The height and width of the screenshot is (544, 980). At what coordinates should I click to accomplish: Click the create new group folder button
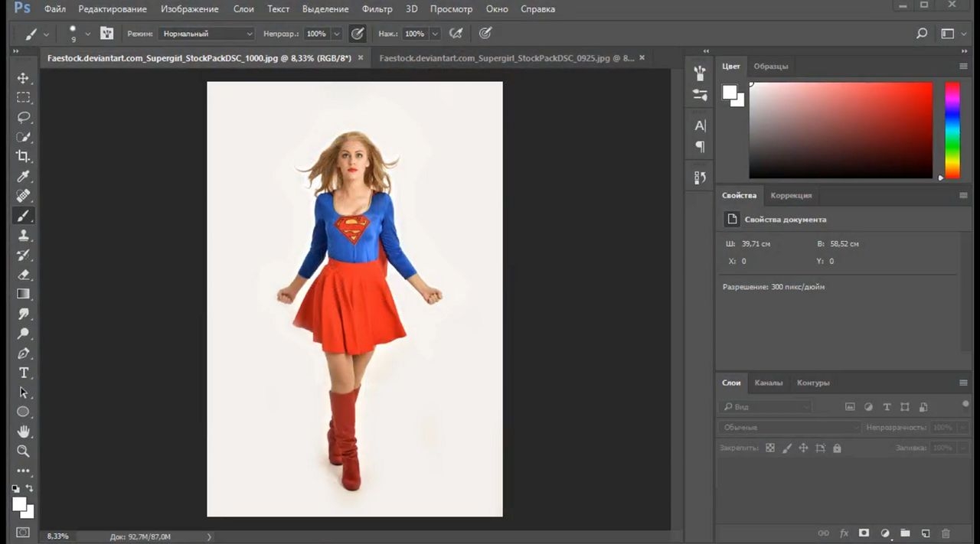[x=905, y=533]
